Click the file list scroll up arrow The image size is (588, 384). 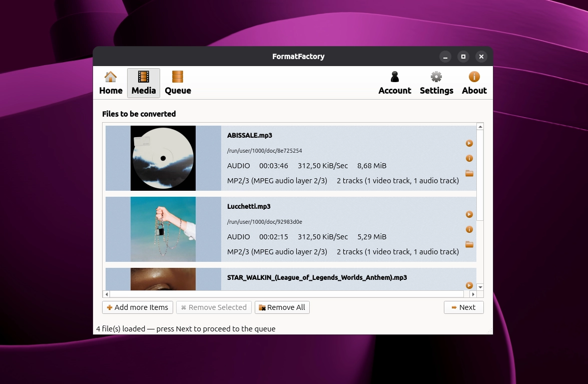click(x=480, y=127)
